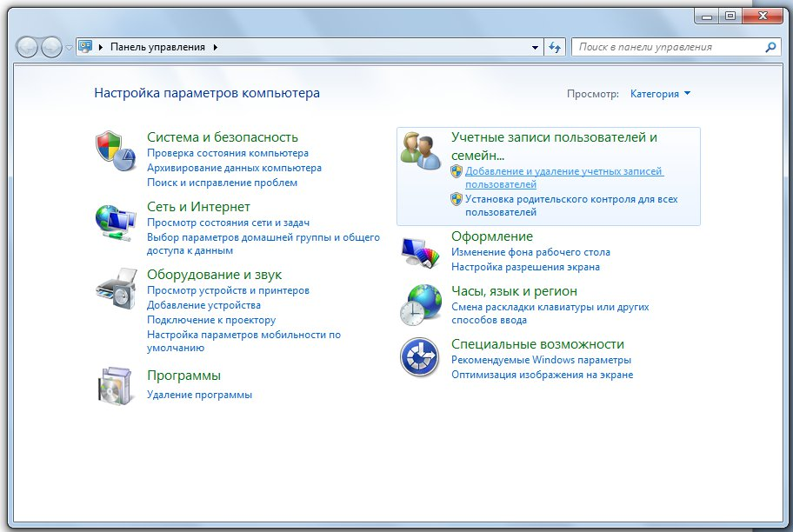
Task: Click Установка родительского контроля link
Action: coord(571,205)
